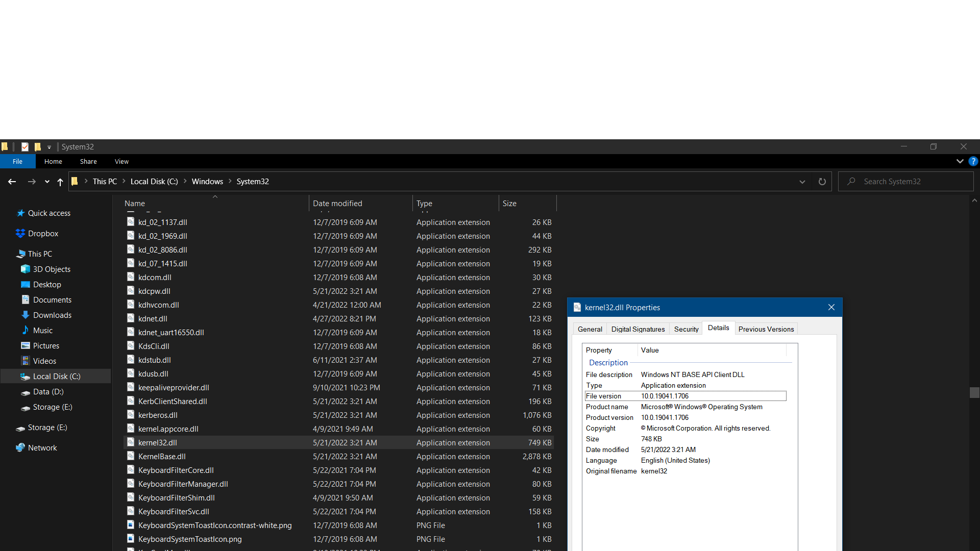Click the folder icon in the address bar
This screenshot has width=980, height=551.
(x=75, y=181)
